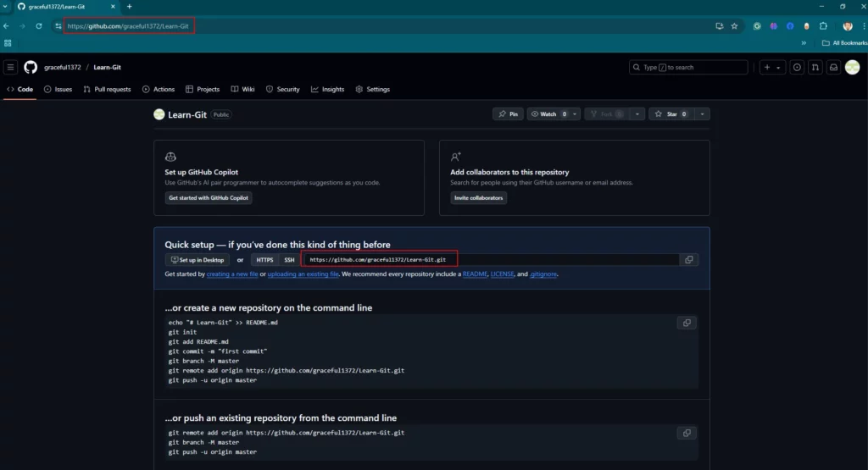Switch to the Security tab
This screenshot has height=470, width=868.
[283, 89]
